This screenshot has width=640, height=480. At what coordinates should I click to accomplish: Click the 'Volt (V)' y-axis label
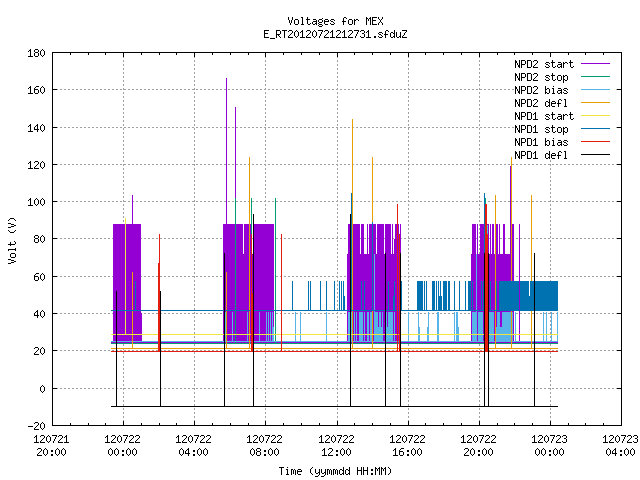(12, 241)
